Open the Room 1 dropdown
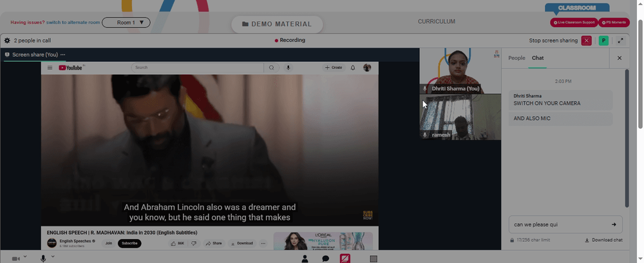 tap(126, 23)
